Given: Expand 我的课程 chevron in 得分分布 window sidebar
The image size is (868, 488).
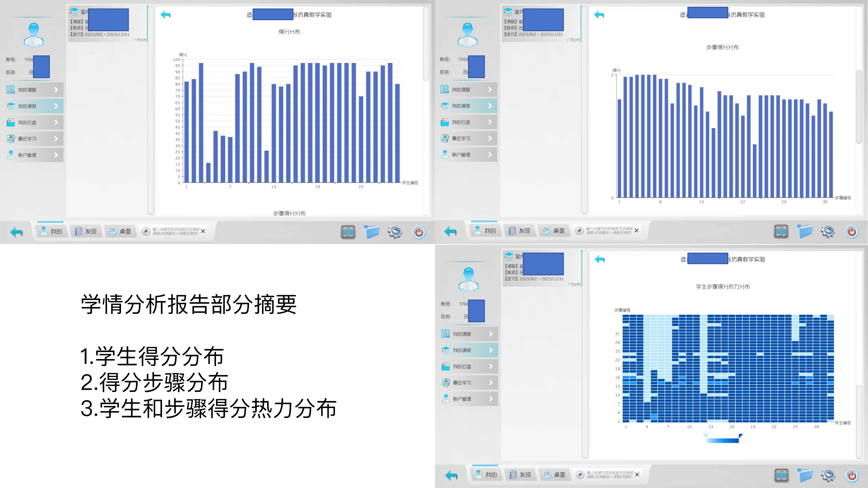Looking at the screenshot, I should [56, 90].
